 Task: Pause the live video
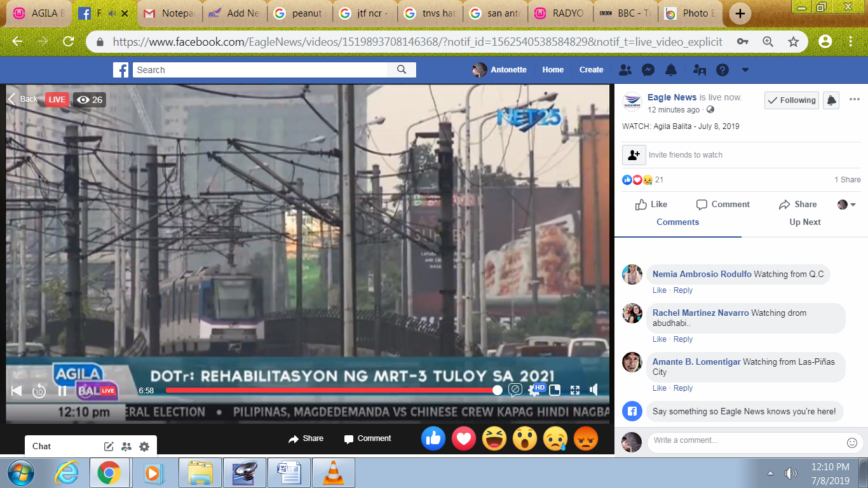(62, 391)
